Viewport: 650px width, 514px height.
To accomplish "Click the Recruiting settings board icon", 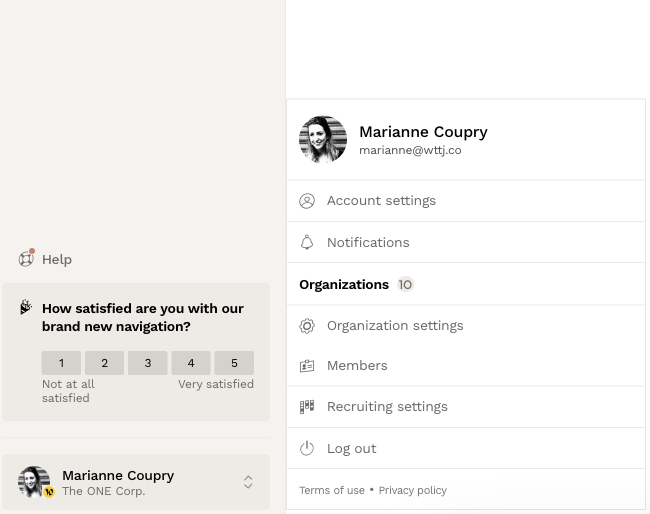I will coord(307,407).
